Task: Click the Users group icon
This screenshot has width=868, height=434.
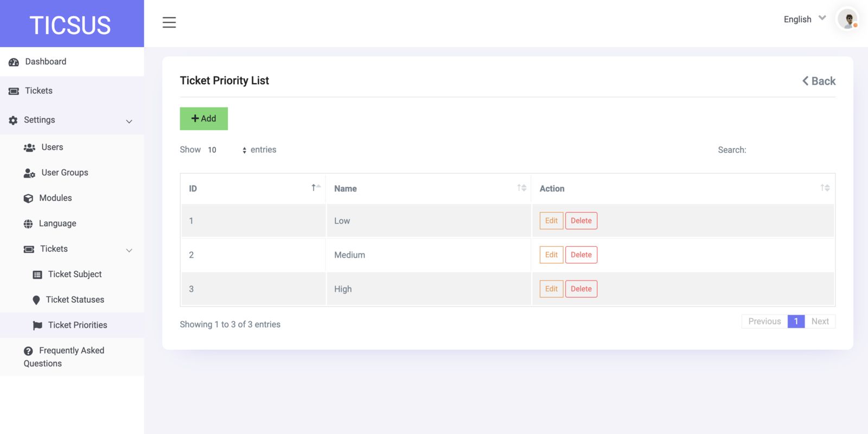Action: [29, 148]
